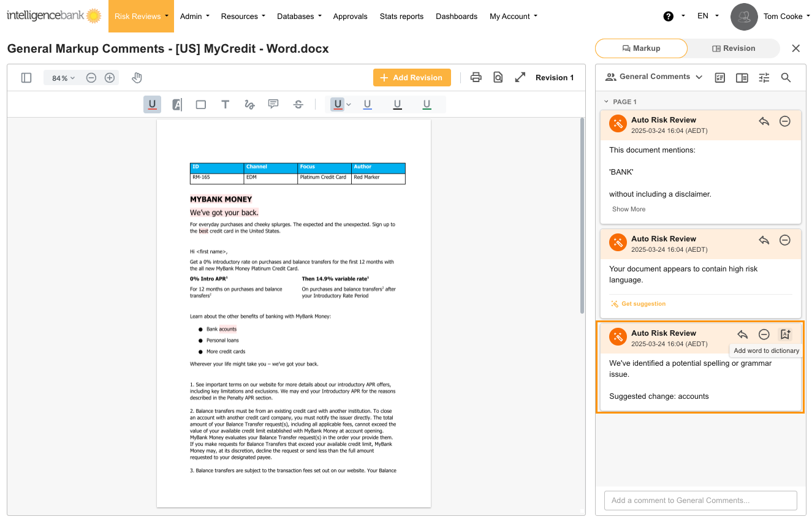The image size is (812, 522).
Task: Open the comment filter settings icon
Action: click(764, 78)
